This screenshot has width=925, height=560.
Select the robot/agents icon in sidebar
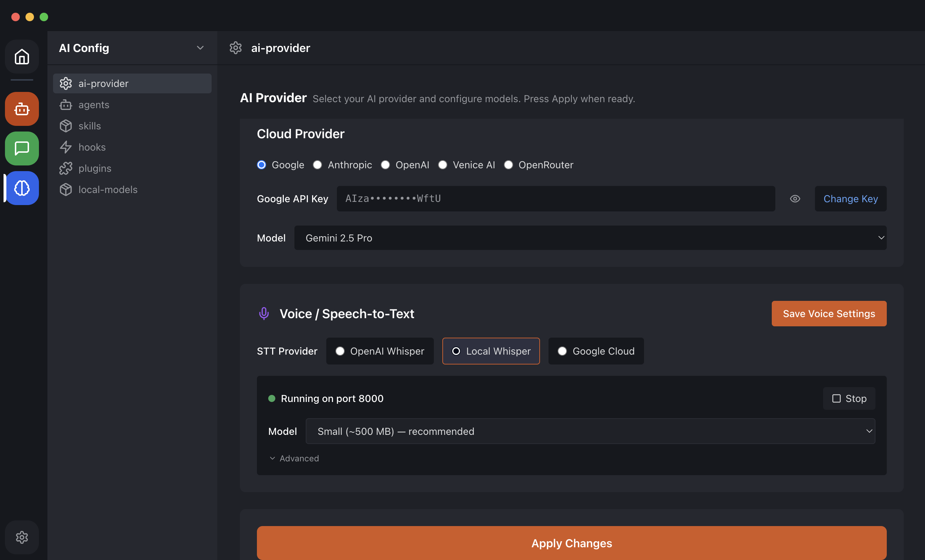point(21,109)
